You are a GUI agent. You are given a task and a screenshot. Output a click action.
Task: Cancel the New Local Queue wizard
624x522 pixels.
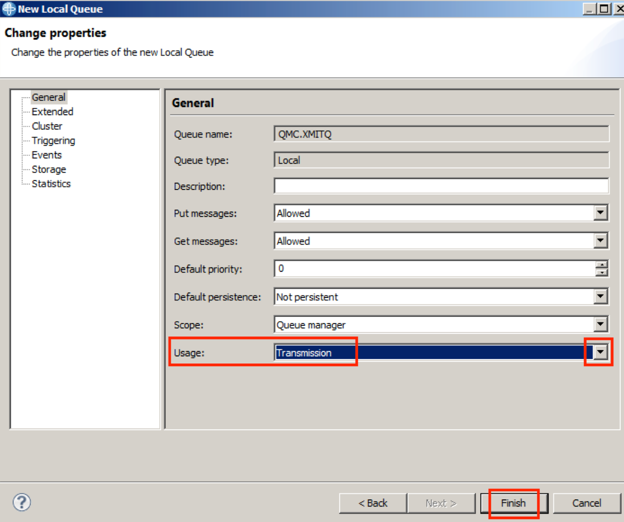point(587,503)
